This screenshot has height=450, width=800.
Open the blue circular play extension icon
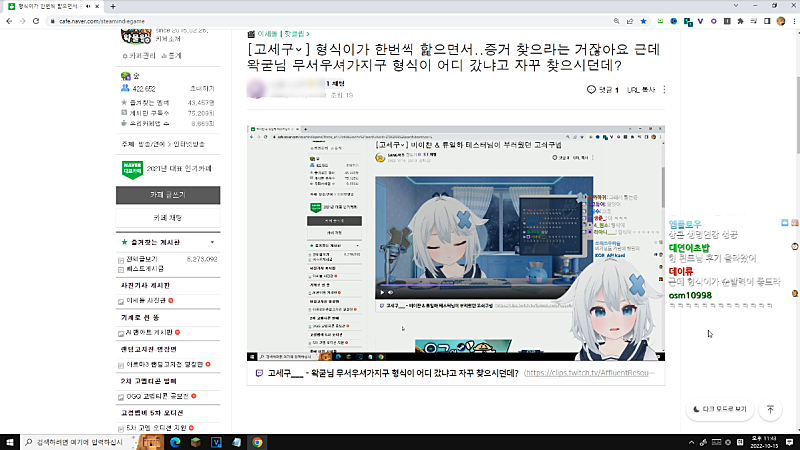tap(673, 21)
